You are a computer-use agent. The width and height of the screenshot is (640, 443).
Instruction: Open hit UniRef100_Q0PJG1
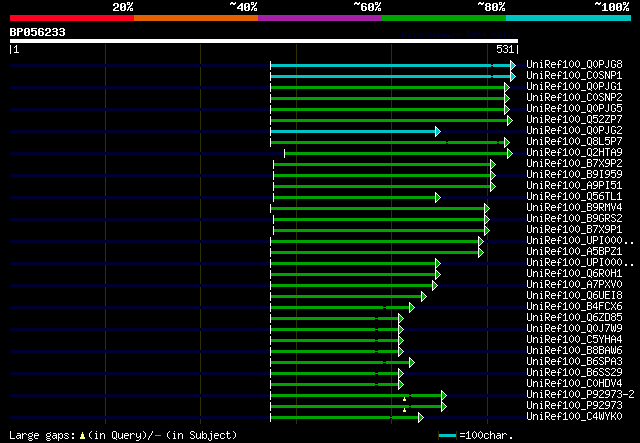click(x=574, y=87)
